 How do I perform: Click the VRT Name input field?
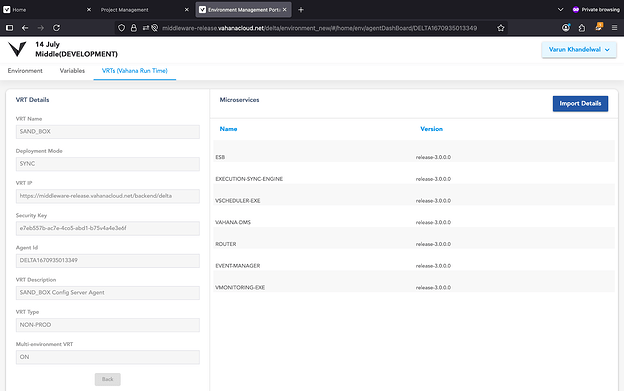coord(107,132)
